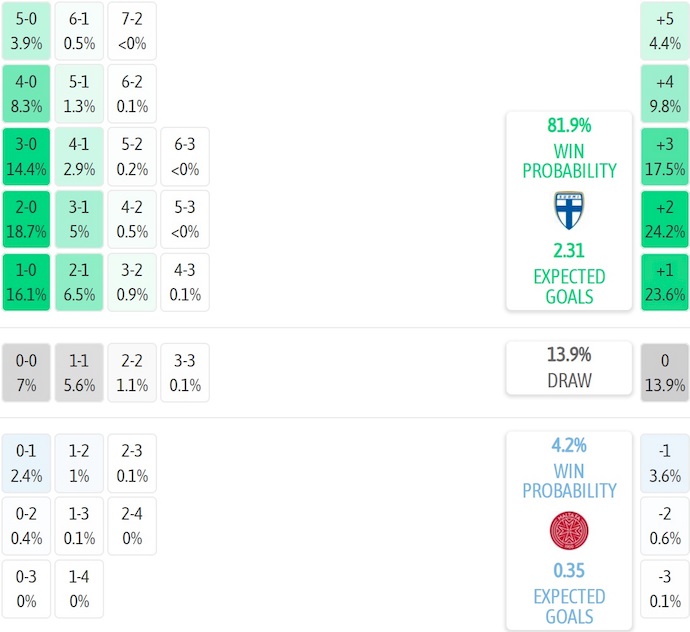Select the +5 goal margin tile
Screen dimensions: 690x632
coord(665,30)
